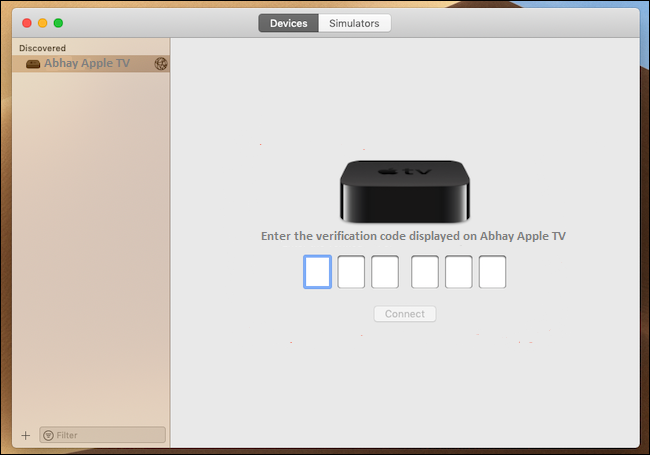Select Abhay Apple TV in the sidebar
Viewport: 650px width, 455px height.
click(91, 63)
